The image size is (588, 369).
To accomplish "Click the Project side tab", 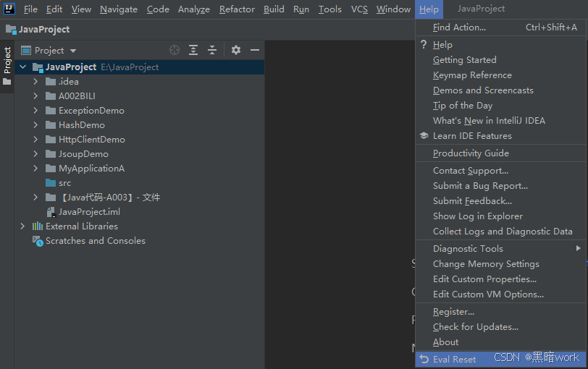I will click(7, 66).
